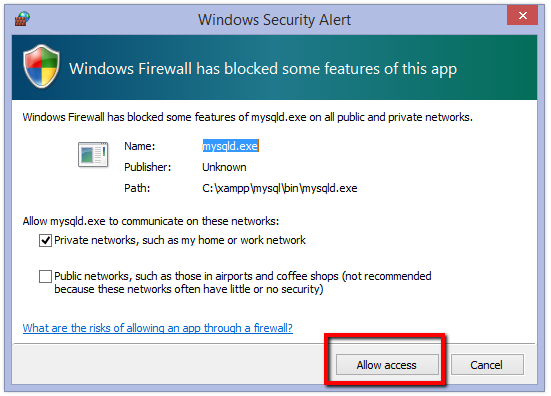Click the Public networks airports and coffee shops label
The width and height of the screenshot is (551, 396).
point(242,283)
